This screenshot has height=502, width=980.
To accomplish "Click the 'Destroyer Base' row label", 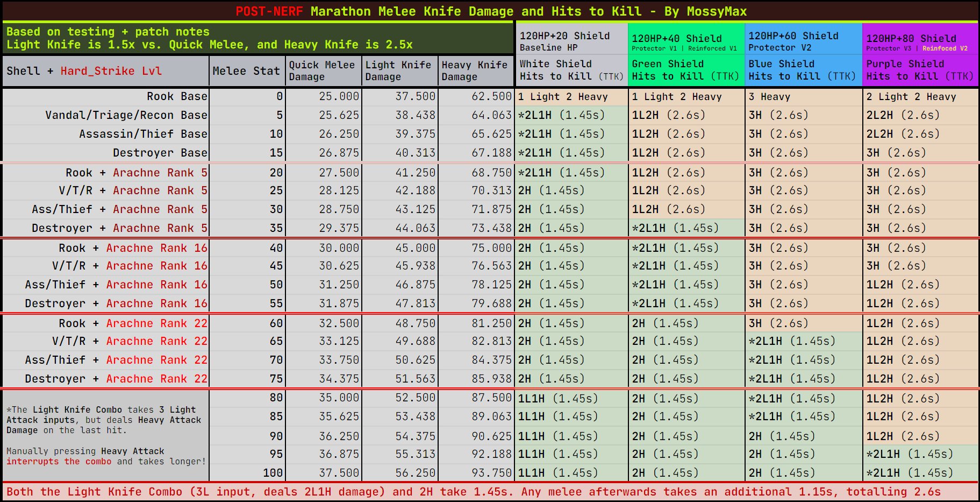I will coord(160,153).
